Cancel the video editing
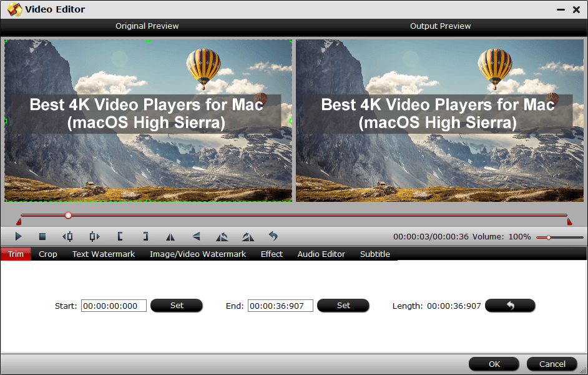The image size is (588, 375). pos(552,364)
